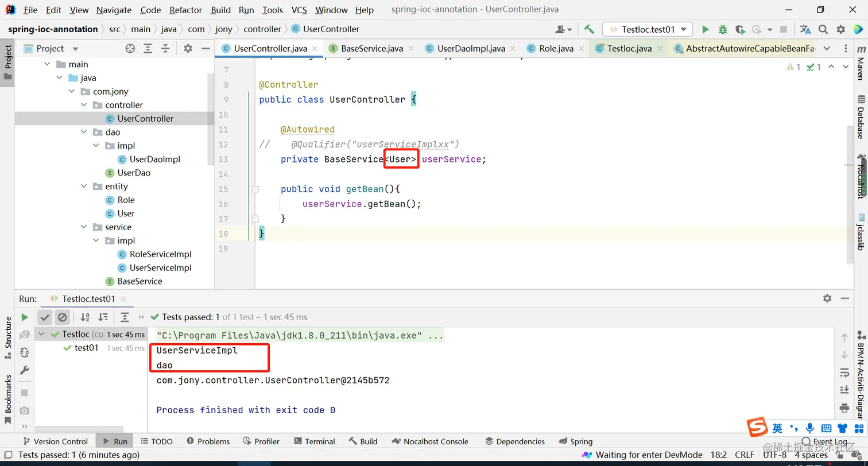The image size is (868, 466).
Task: Toggle sort tests by duration
Action: [103, 317]
